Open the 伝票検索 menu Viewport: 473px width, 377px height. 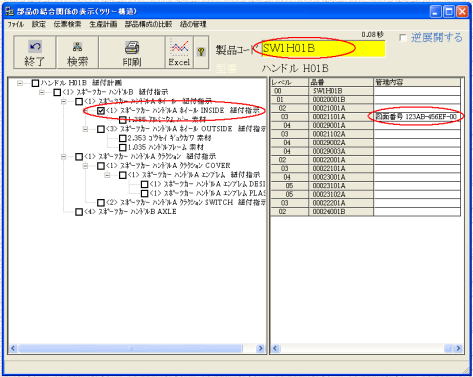(x=67, y=24)
